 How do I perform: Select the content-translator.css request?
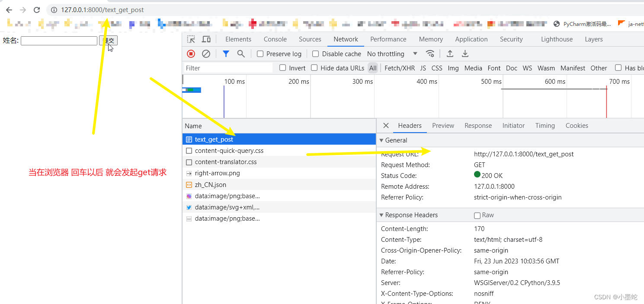pyautogui.click(x=279, y=162)
